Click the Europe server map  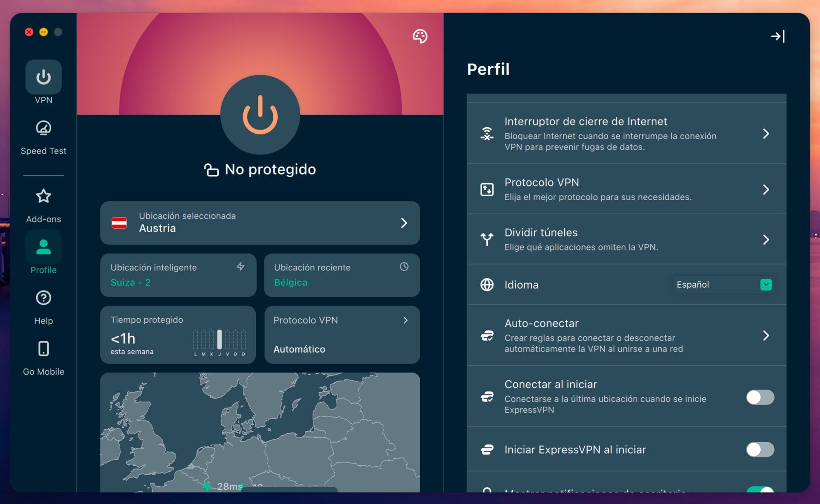tap(260, 432)
